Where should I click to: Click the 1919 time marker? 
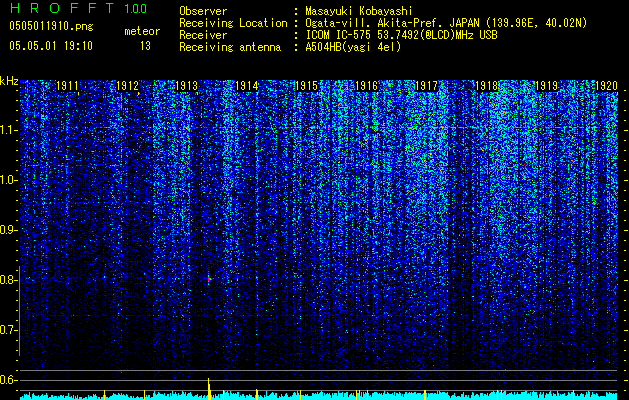tap(546, 86)
